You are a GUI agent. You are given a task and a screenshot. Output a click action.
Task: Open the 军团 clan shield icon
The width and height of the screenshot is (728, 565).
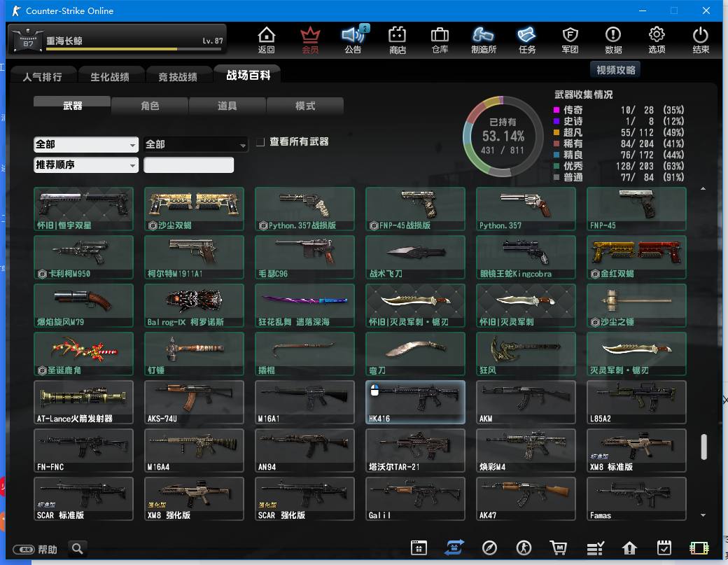tap(570, 40)
